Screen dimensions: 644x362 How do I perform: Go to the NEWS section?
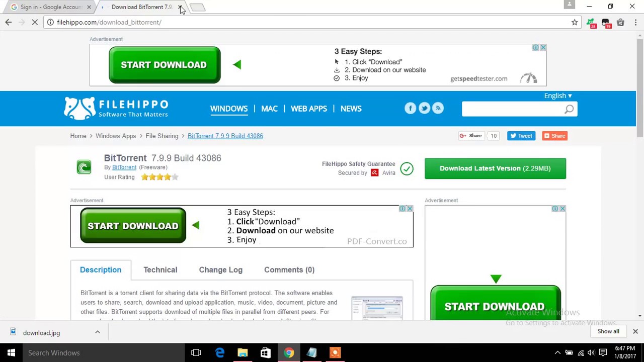(351, 109)
